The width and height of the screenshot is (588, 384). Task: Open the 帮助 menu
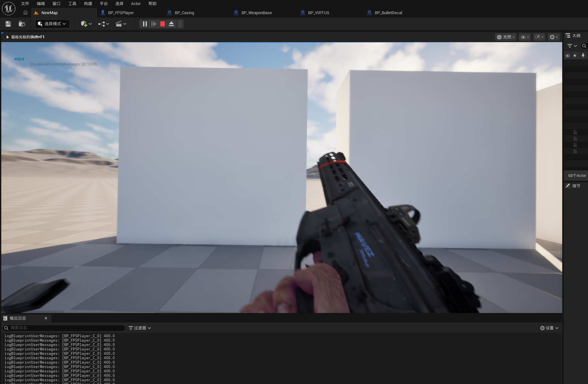(x=153, y=4)
